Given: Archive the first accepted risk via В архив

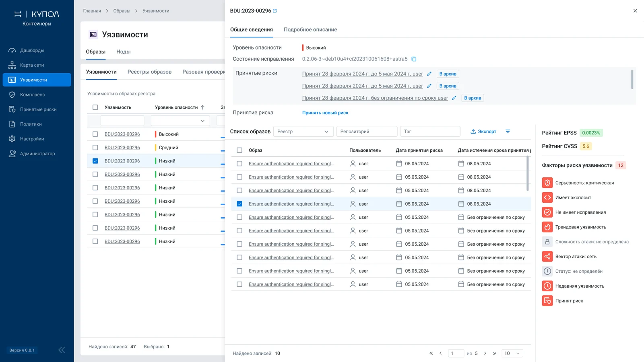Looking at the screenshot, I should click(x=448, y=74).
